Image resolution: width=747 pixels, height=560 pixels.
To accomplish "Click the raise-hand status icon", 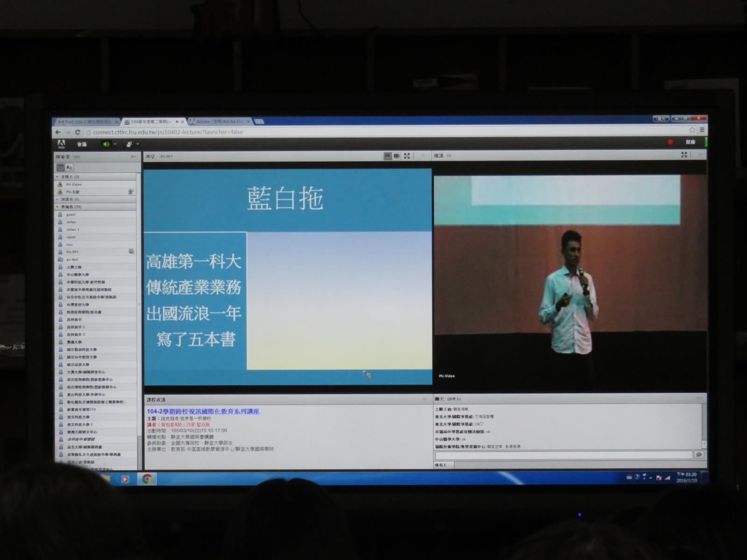I will [129, 144].
